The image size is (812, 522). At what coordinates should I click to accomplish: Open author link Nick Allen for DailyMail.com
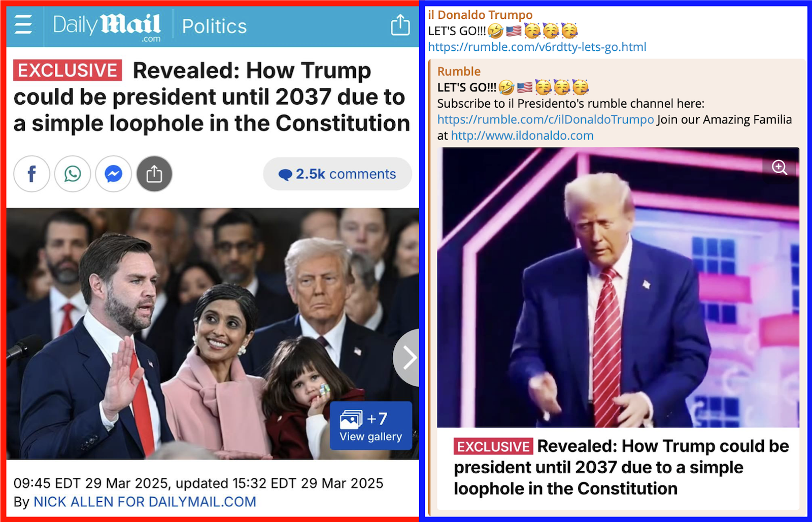coord(145,502)
